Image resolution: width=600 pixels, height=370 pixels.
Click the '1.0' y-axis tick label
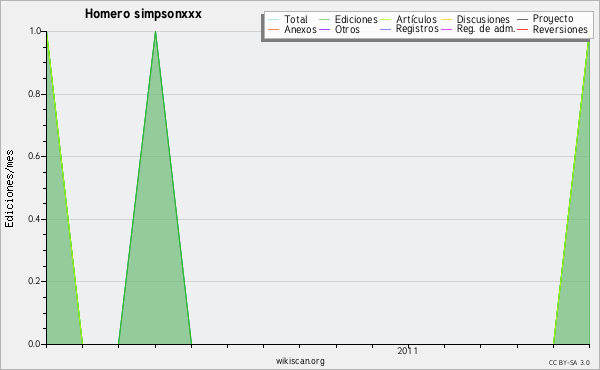point(35,31)
